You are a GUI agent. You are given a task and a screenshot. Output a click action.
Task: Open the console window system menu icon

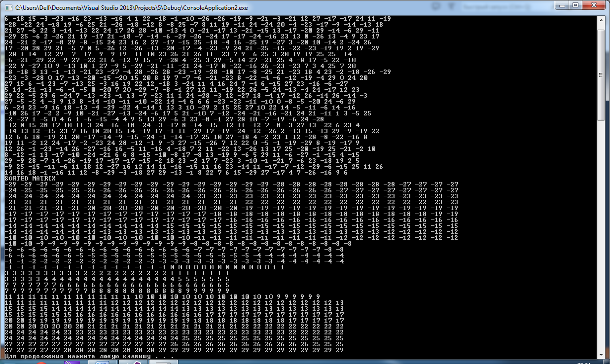pos(8,8)
